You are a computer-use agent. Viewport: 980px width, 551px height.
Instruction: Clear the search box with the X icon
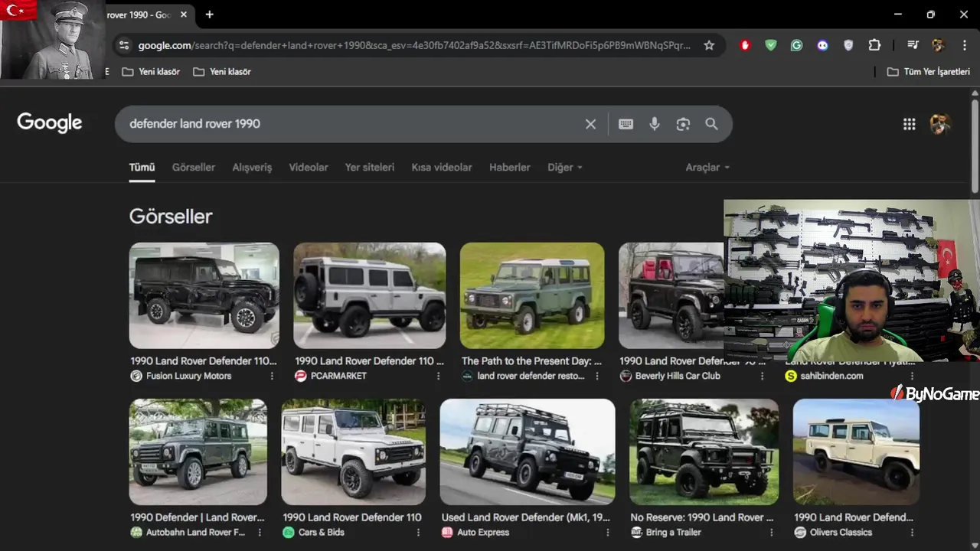click(590, 124)
